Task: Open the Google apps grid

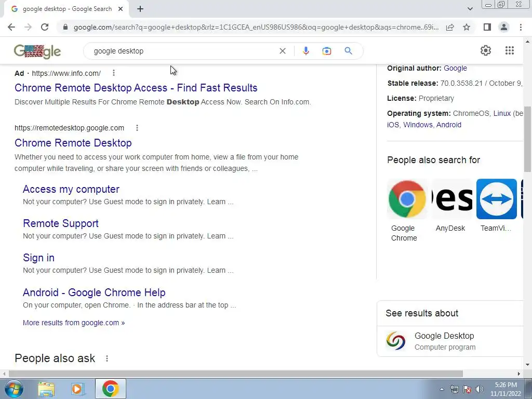Action: 509,50
